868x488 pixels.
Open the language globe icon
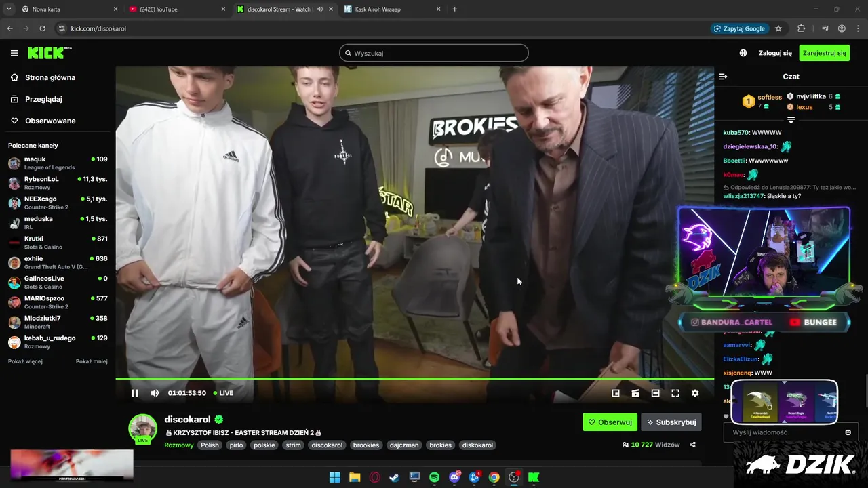point(743,53)
